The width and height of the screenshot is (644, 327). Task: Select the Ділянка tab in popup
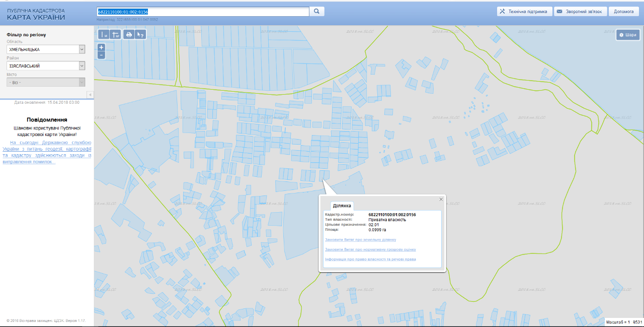(342, 206)
